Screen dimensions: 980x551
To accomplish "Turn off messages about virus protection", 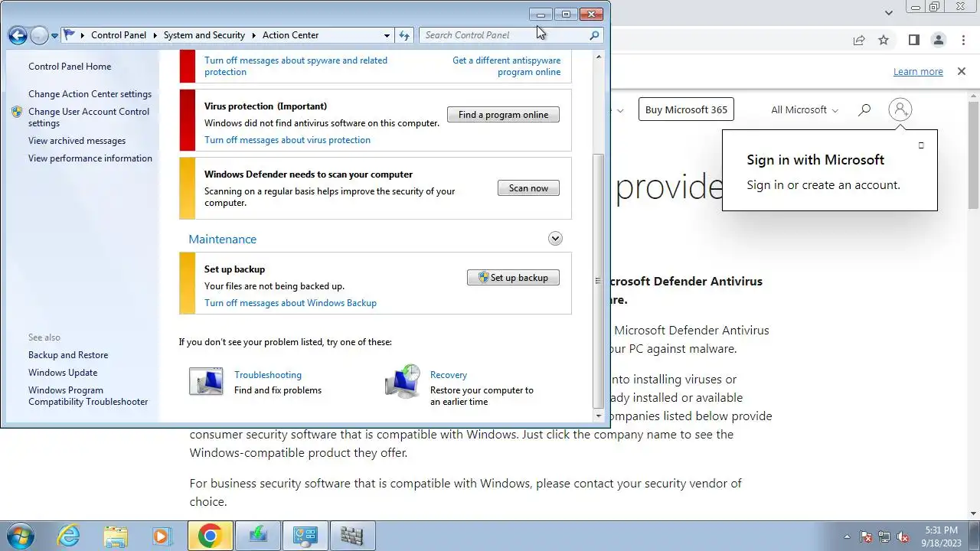I will point(287,140).
